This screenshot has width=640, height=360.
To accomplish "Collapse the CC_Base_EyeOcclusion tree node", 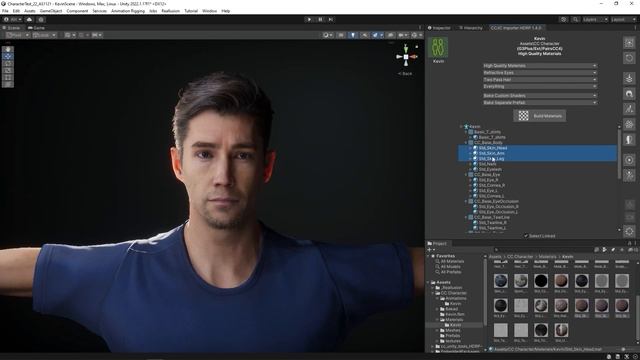I will click(x=466, y=201).
